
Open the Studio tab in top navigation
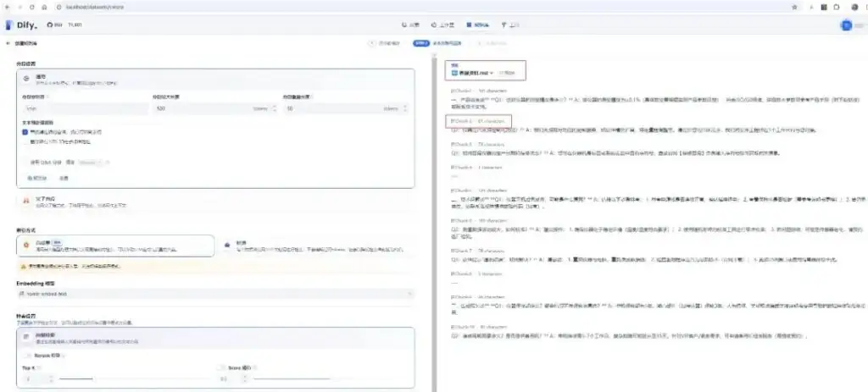[x=442, y=25]
